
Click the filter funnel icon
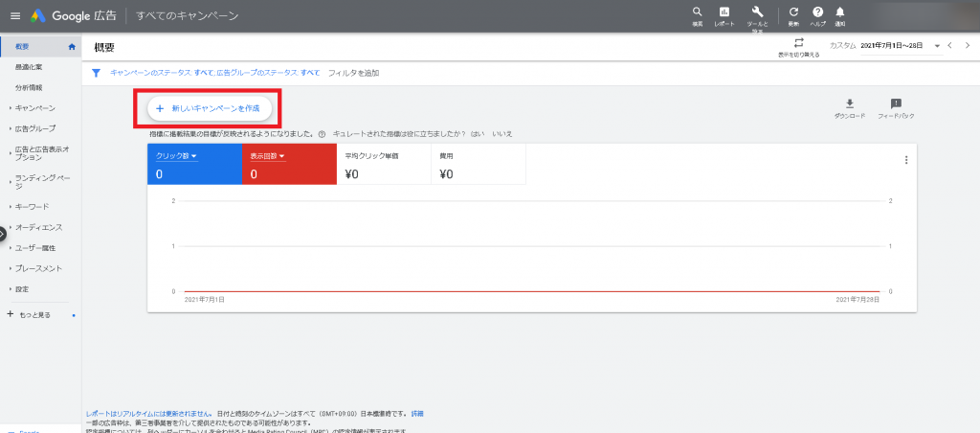coord(97,73)
